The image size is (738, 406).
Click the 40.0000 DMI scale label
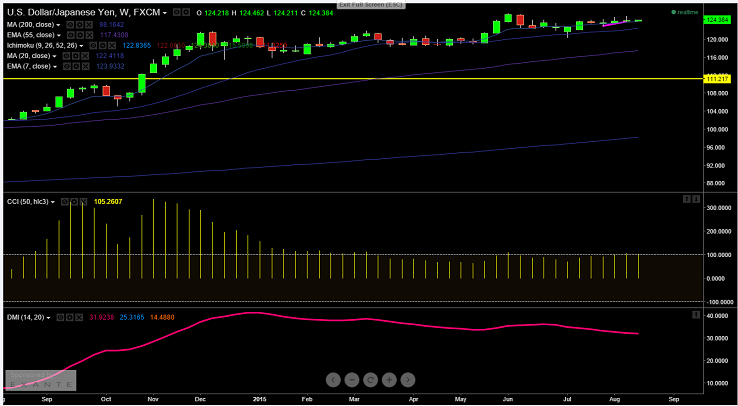720,315
